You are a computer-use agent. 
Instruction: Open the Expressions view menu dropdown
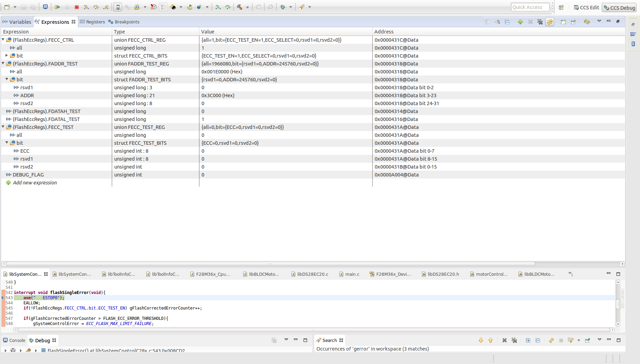click(x=599, y=21)
